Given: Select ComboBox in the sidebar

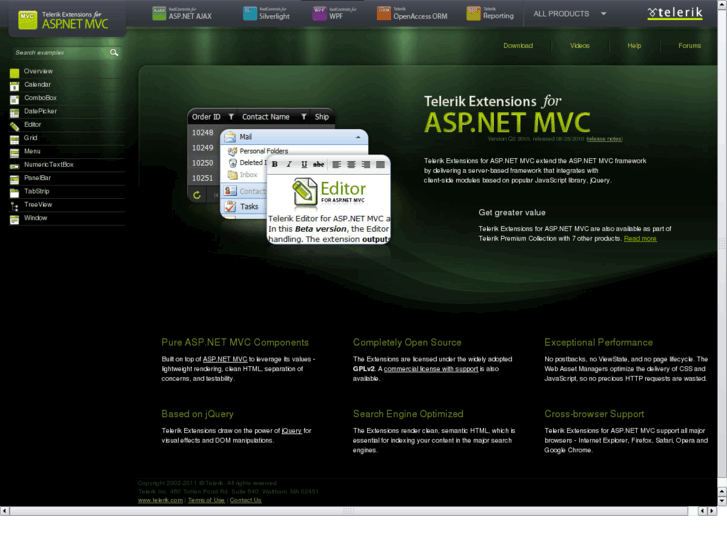Looking at the screenshot, I should coord(40,98).
